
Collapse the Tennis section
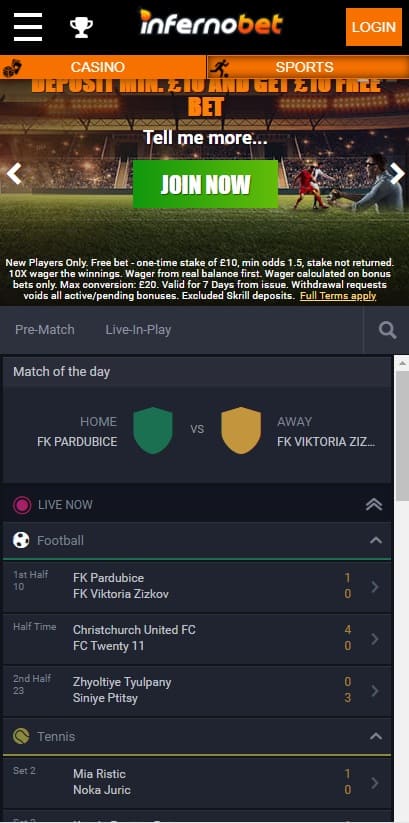coord(376,736)
